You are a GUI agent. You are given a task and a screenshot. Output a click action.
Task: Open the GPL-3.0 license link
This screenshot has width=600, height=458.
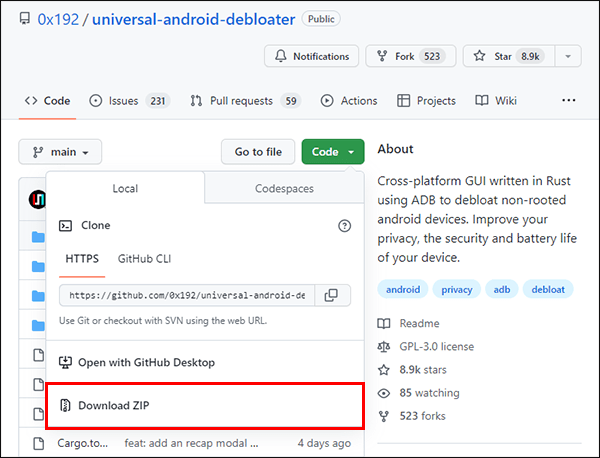coord(437,347)
